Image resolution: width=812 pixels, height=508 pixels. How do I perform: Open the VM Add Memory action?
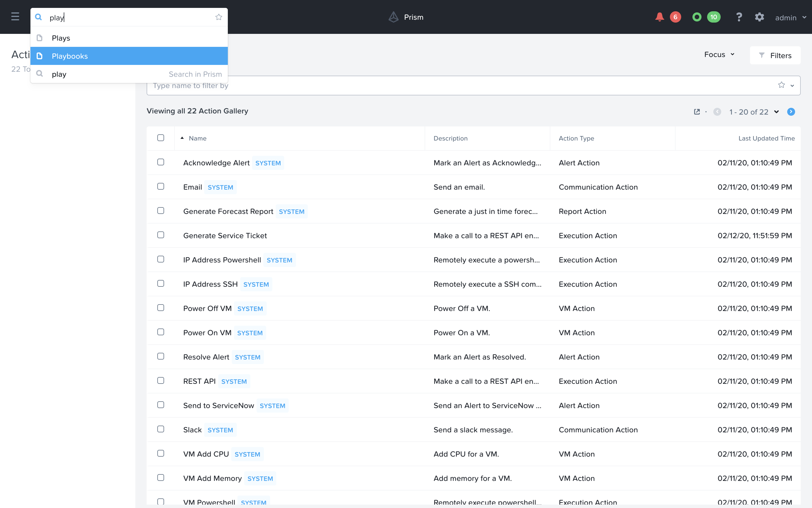click(x=212, y=478)
